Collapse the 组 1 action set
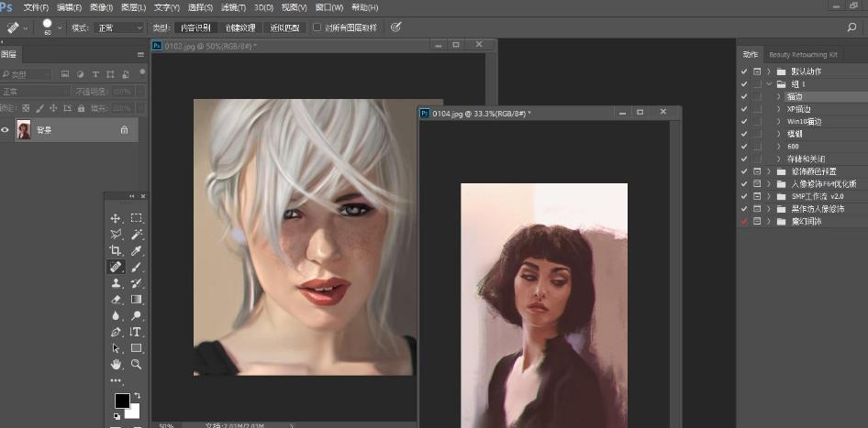 [769, 84]
